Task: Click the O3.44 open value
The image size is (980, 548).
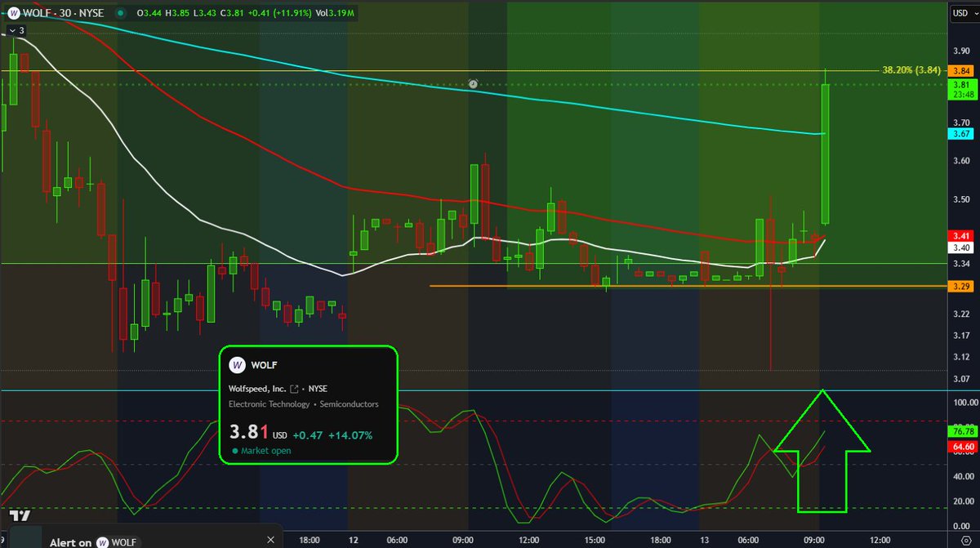Action: coord(151,13)
